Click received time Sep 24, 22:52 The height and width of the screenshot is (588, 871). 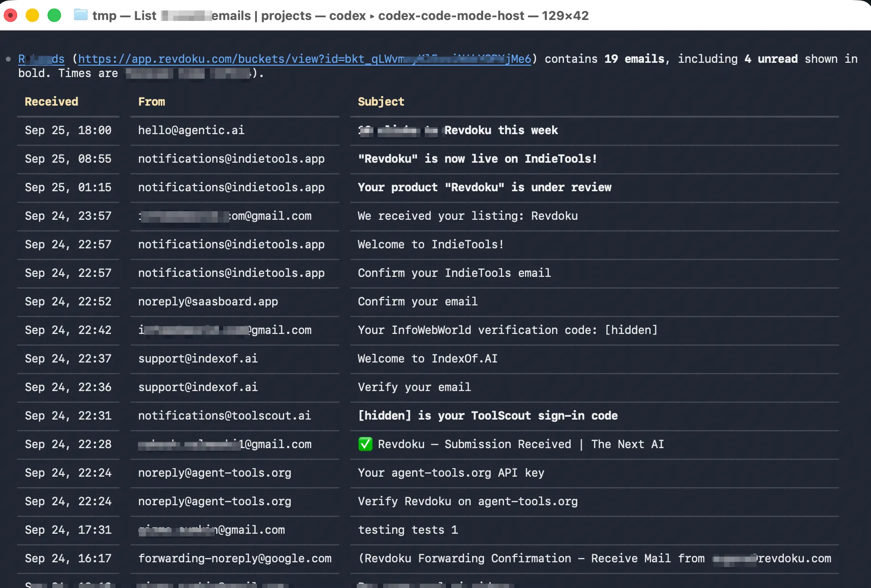click(68, 302)
